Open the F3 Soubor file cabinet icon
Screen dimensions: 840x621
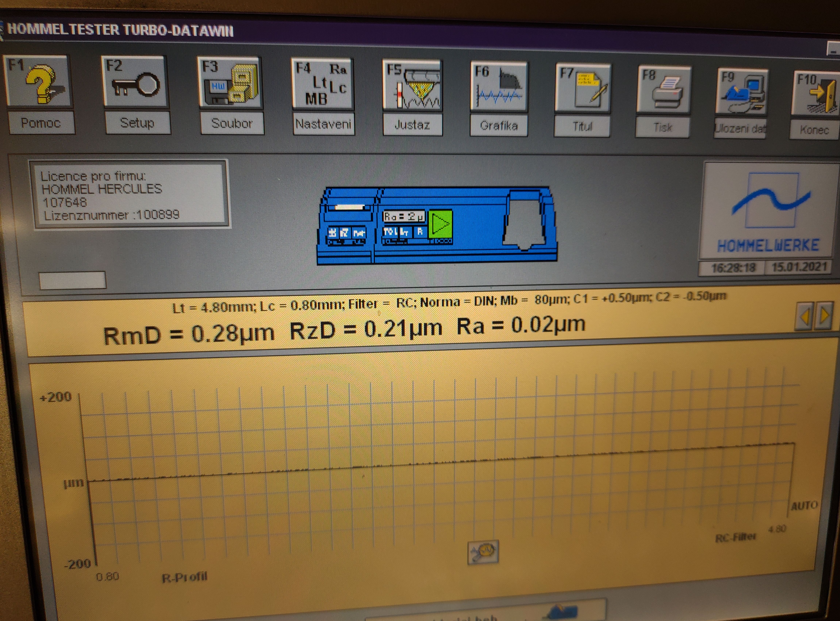[230, 83]
